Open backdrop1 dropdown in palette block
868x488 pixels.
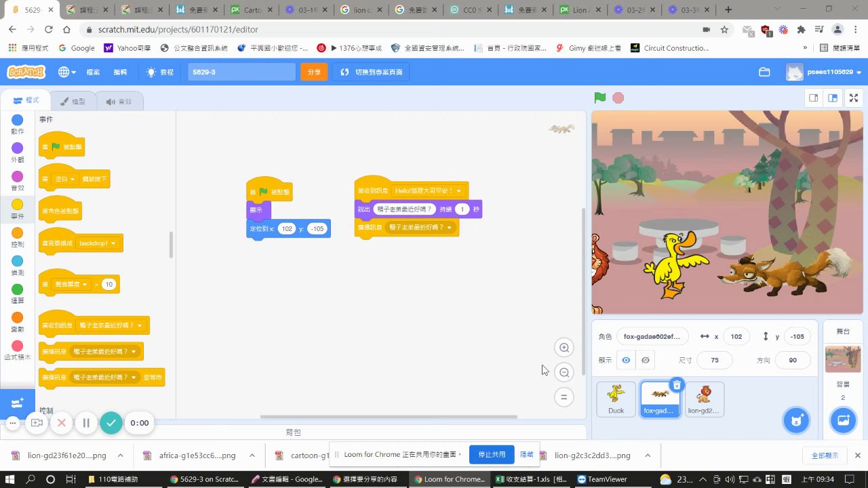(x=98, y=243)
